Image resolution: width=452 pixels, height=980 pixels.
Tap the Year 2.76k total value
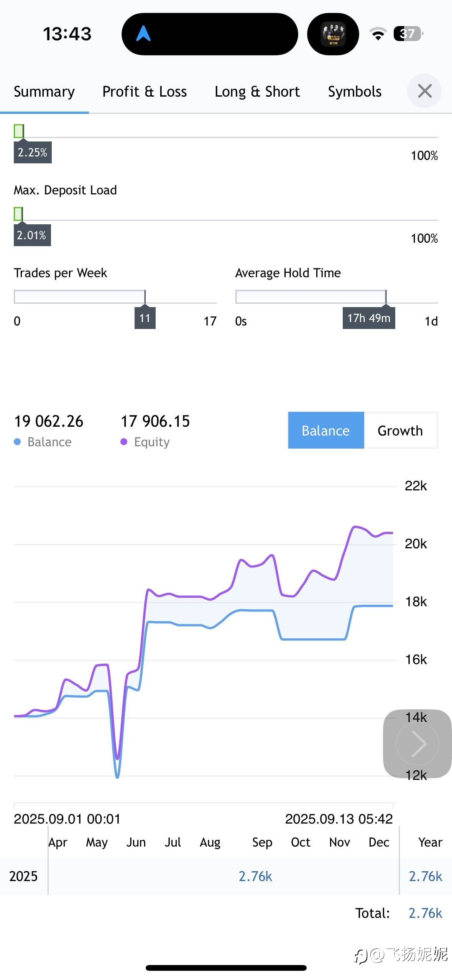tap(426, 876)
